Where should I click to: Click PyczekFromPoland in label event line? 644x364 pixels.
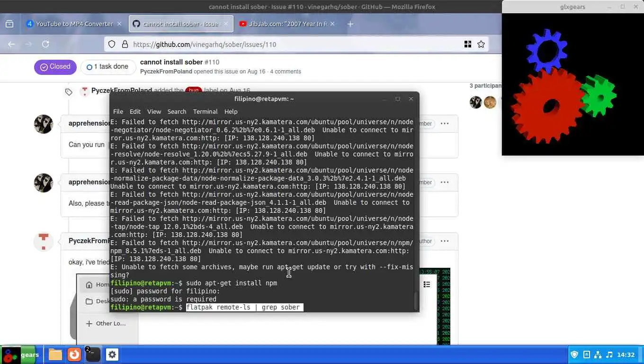click(122, 90)
